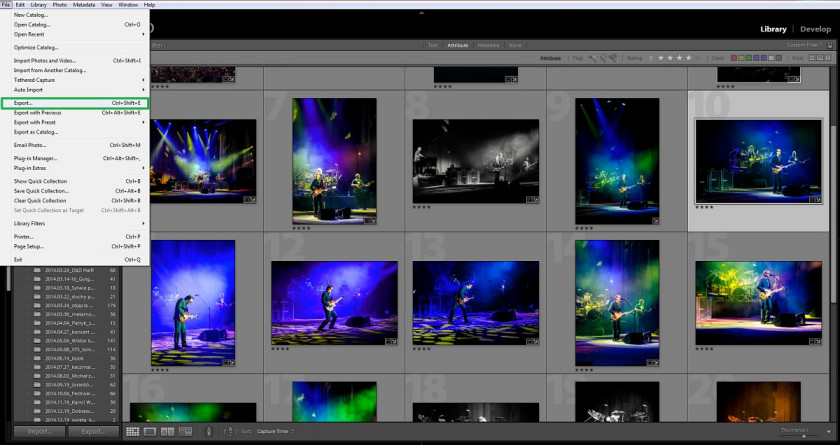Select the selected photo 10 thumbnail
Screen dimensions: 840x445
pos(758,161)
